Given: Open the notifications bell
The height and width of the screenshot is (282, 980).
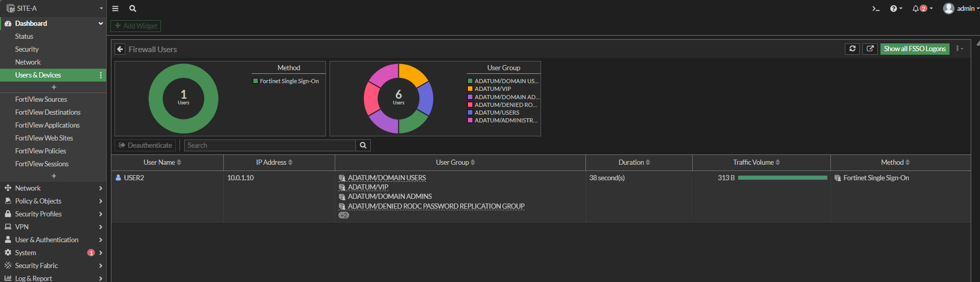Looking at the screenshot, I should (916, 9).
